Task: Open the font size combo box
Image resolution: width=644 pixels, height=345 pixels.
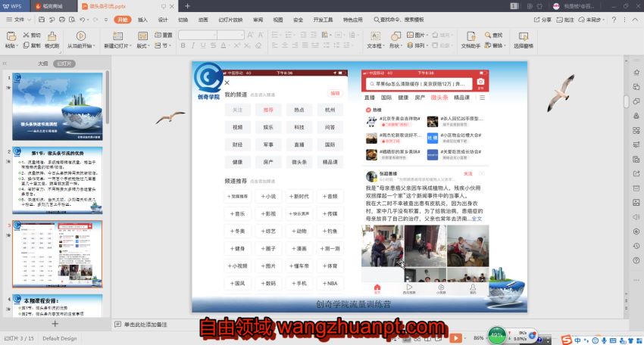Action: (231, 35)
